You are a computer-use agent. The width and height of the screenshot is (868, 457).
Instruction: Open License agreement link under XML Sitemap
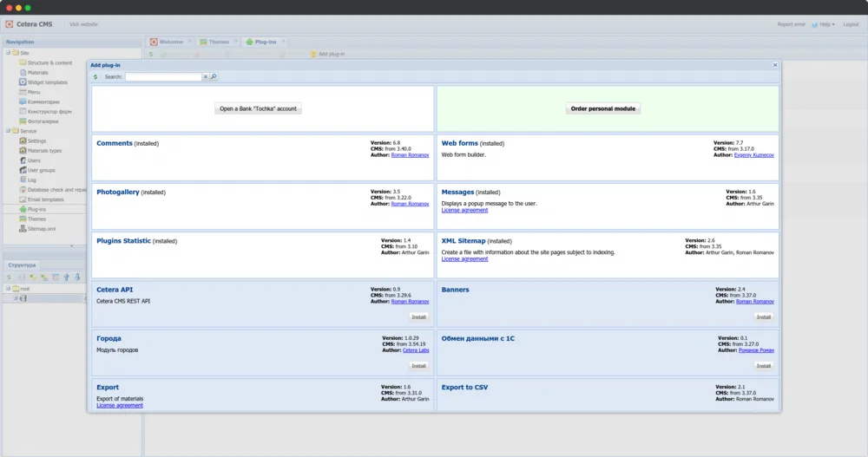[464, 259]
